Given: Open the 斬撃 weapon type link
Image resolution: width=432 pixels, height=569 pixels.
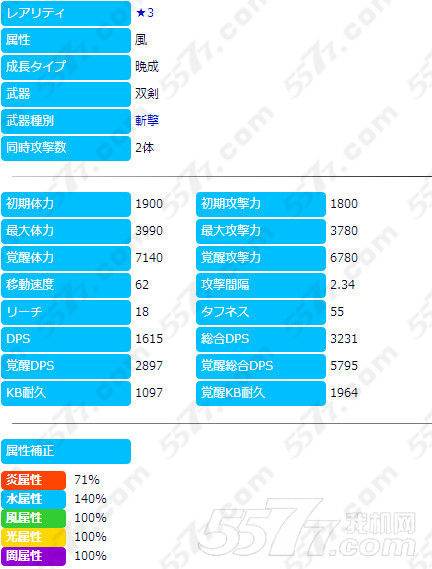Looking at the screenshot, I should pos(147,120).
